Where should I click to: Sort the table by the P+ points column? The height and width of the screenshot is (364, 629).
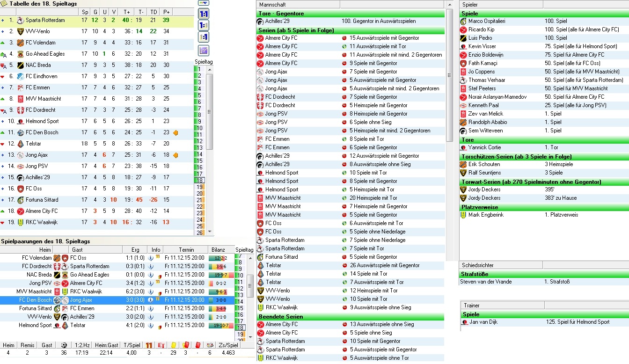(x=166, y=12)
